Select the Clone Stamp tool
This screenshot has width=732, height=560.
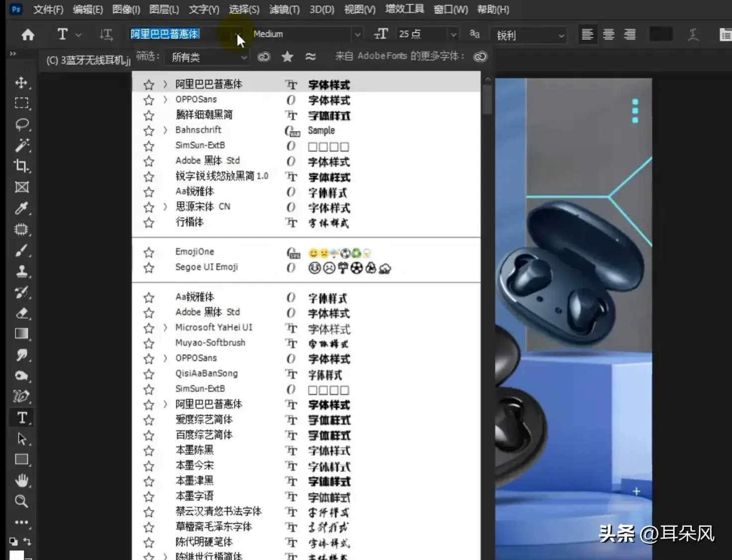tap(21, 271)
